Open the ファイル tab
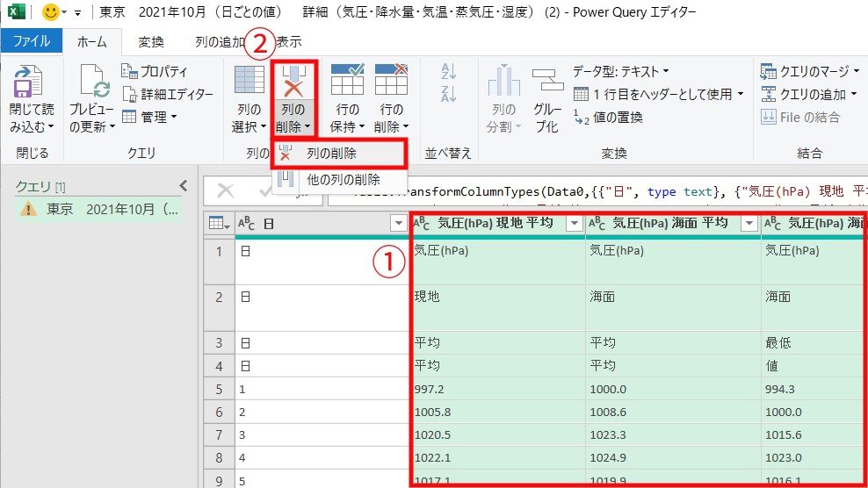 tap(32, 41)
